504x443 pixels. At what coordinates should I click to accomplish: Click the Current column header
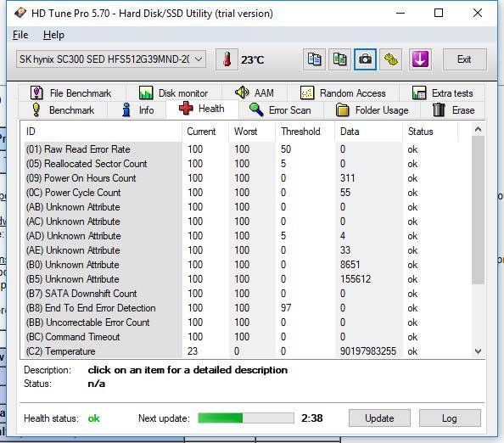[205, 132]
